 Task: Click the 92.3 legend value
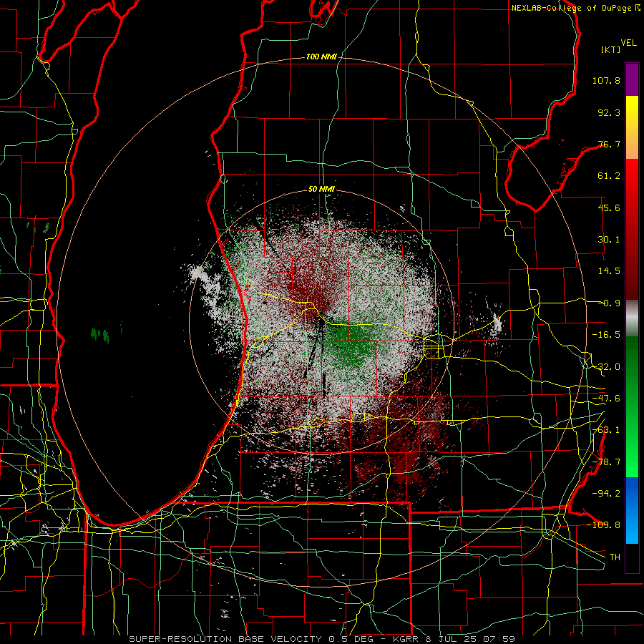tap(609, 112)
